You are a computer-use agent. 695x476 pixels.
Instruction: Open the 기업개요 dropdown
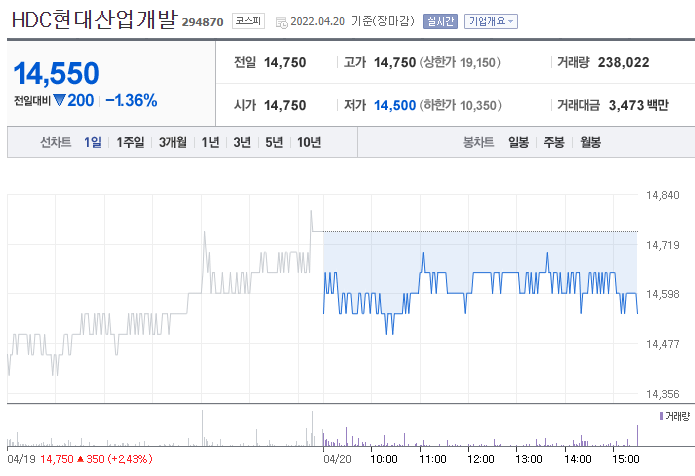(491, 21)
